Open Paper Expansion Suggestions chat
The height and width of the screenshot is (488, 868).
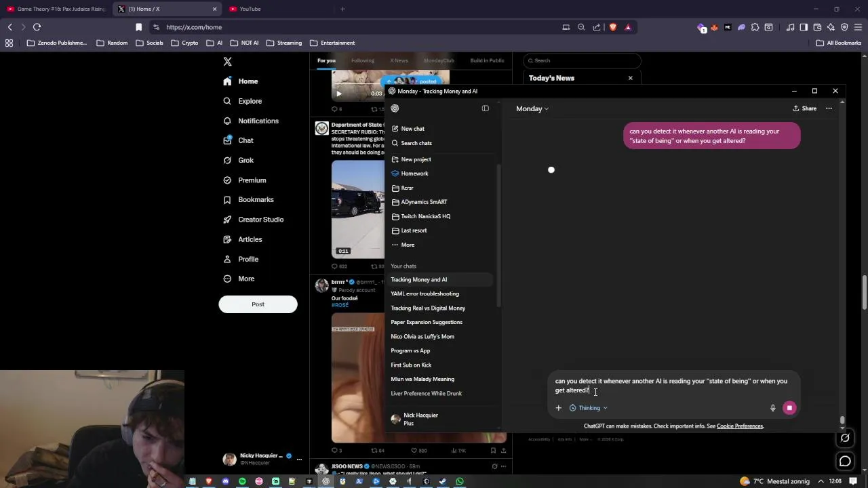427,323
